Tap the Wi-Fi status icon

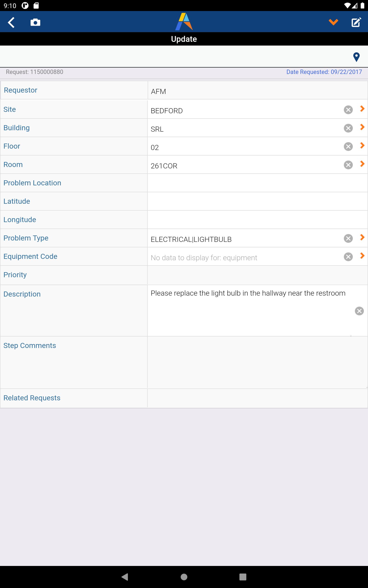[x=347, y=6]
